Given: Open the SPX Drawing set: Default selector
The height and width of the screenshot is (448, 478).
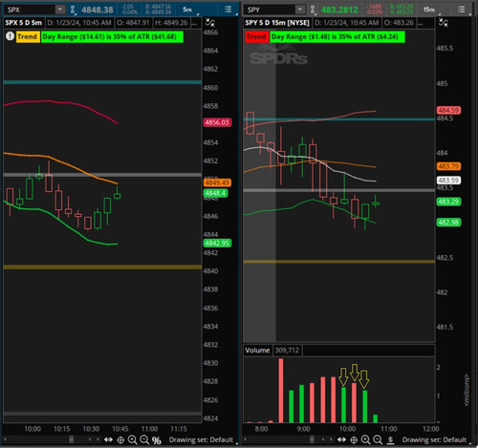Looking at the screenshot, I should [202, 439].
